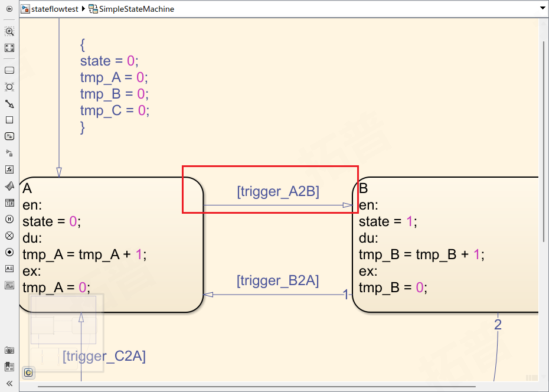Viewport: 549px width, 392px height.
Task: Click the back navigation arrow icon
Action: coord(9,9)
